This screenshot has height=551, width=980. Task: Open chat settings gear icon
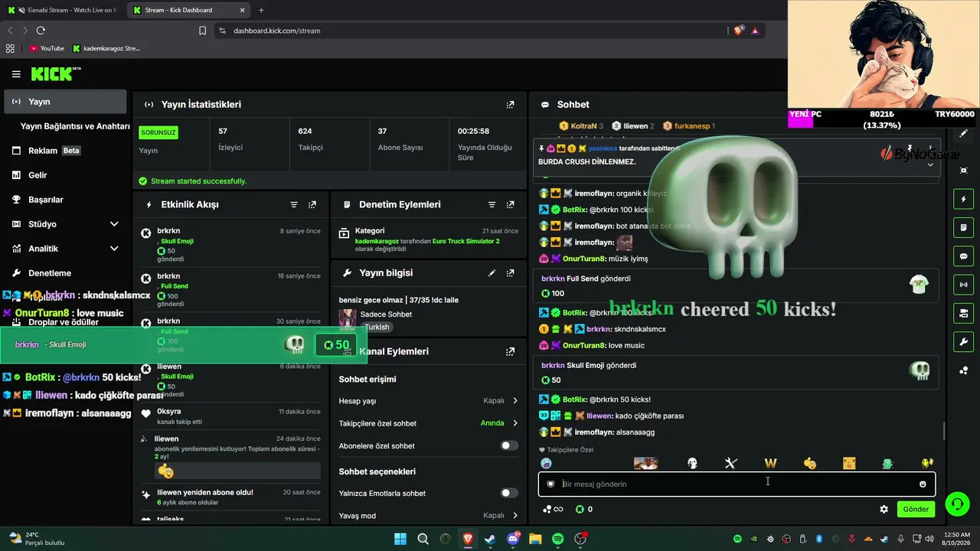[884, 509]
